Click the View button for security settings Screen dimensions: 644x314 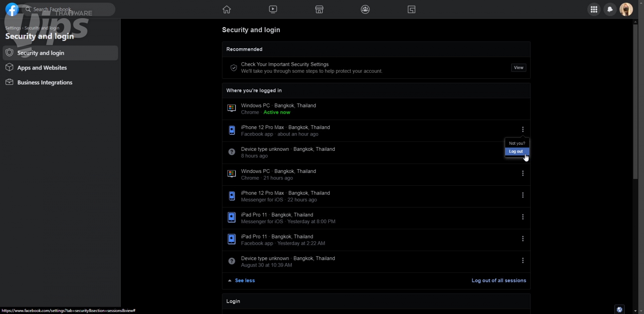(x=518, y=68)
